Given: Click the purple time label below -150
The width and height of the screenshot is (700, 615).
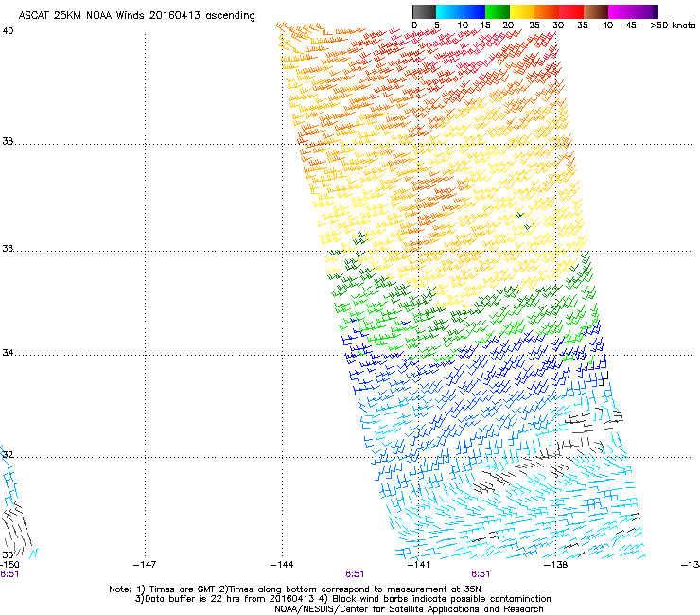Looking at the screenshot, I should tap(9, 574).
